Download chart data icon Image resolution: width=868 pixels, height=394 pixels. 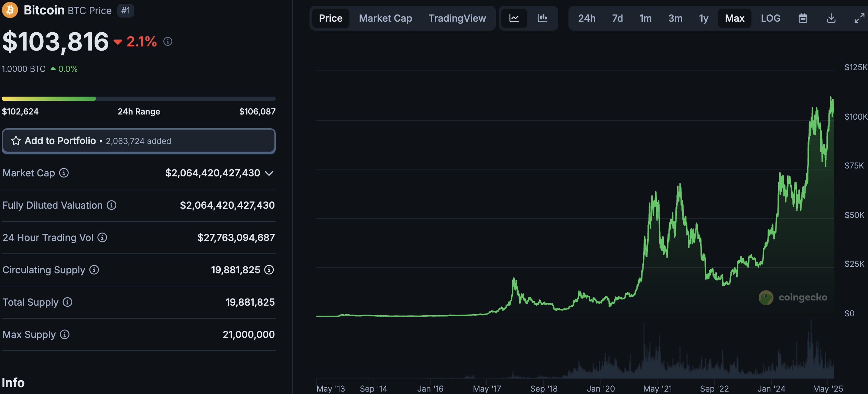(x=831, y=18)
